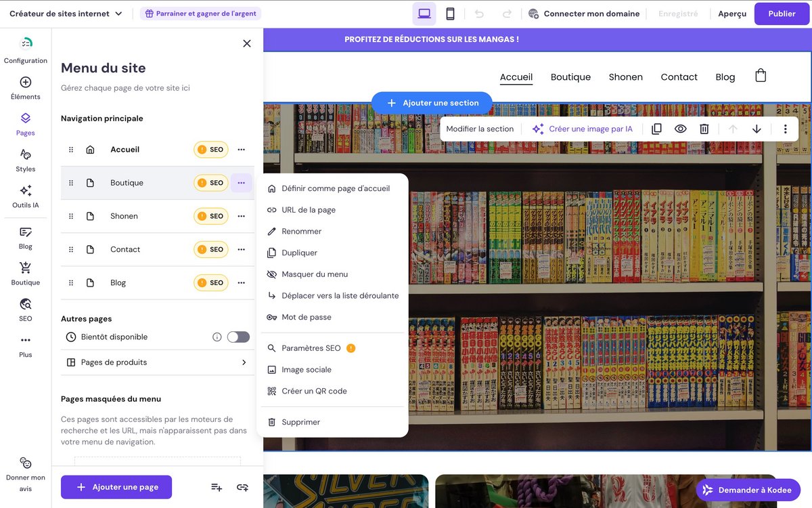Image resolution: width=812 pixels, height=508 pixels.
Task: Click the shopping bag cart icon
Action: pos(761,76)
